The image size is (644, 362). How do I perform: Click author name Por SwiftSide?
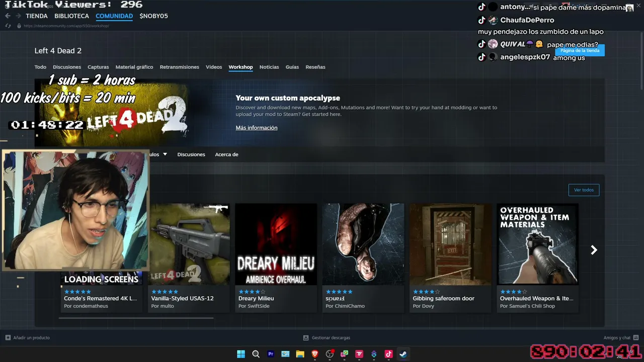(x=254, y=306)
